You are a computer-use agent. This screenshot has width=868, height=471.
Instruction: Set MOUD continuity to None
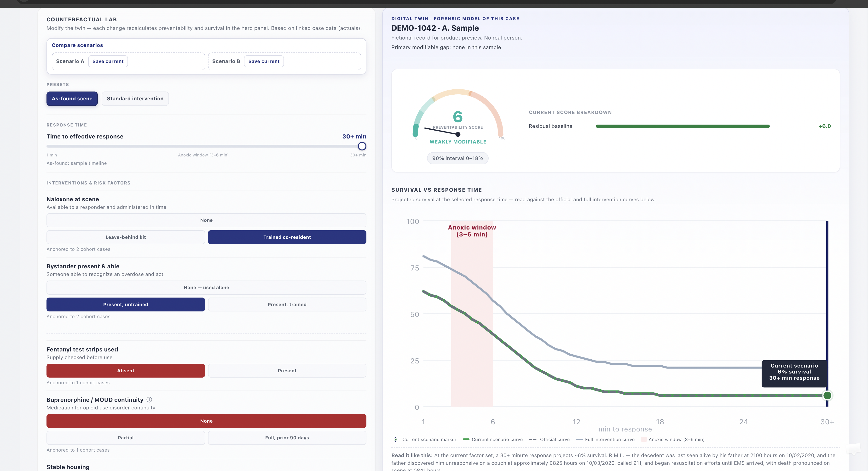[x=206, y=421]
